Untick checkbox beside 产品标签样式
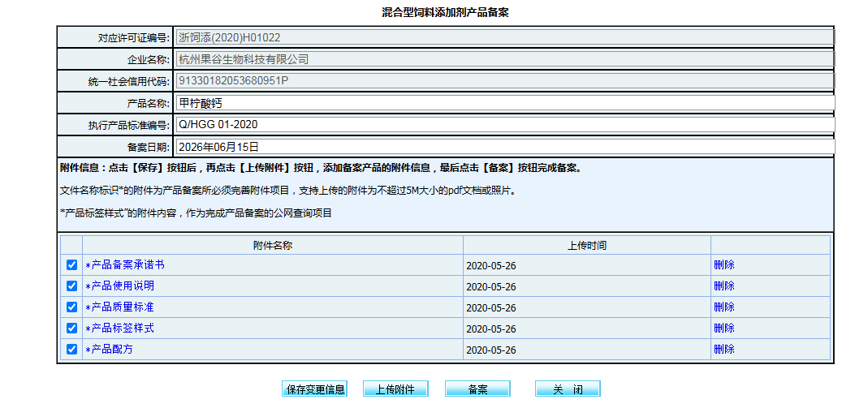This screenshot has width=868, height=408. point(71,328)
